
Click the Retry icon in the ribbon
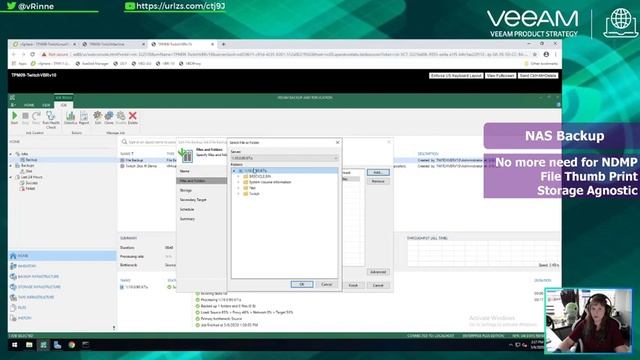coord(36,116)
